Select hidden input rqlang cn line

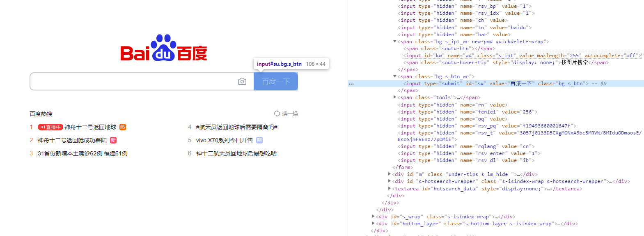click(x=466, y=146)
